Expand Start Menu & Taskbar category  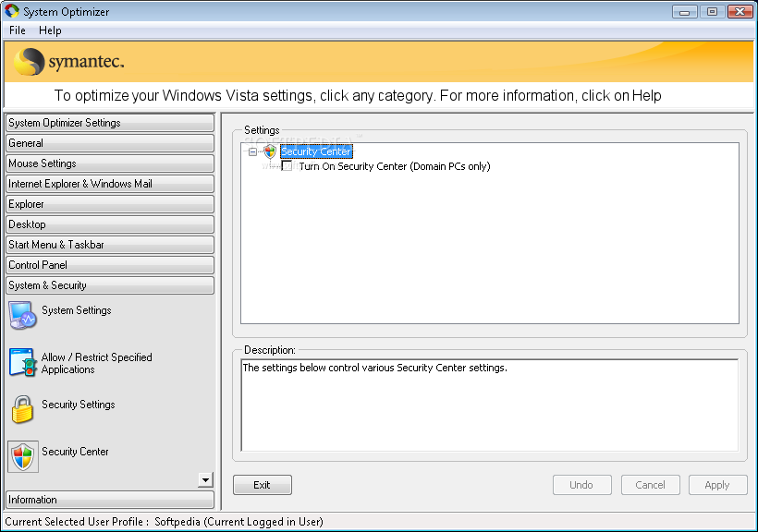[x=110, y=245]
